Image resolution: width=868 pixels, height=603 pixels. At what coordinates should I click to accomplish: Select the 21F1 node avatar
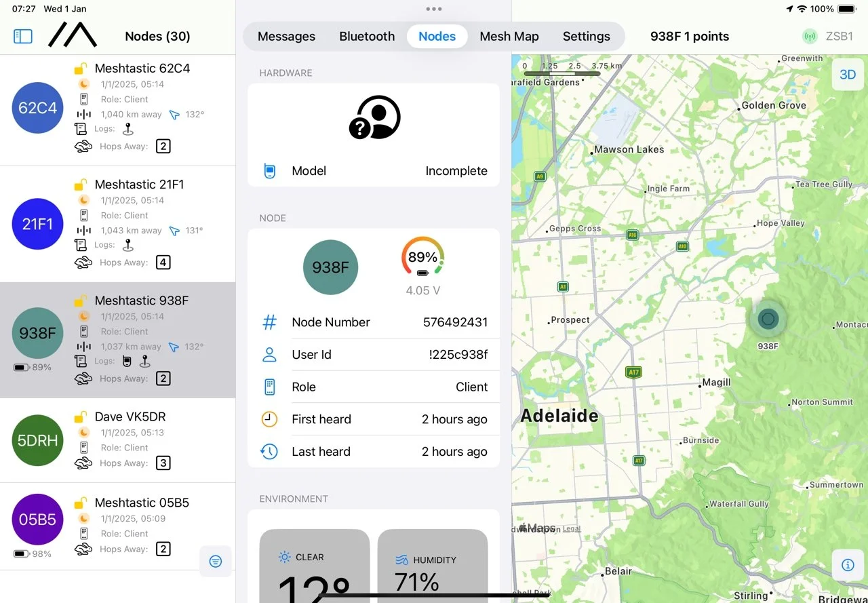coord(37,224)
